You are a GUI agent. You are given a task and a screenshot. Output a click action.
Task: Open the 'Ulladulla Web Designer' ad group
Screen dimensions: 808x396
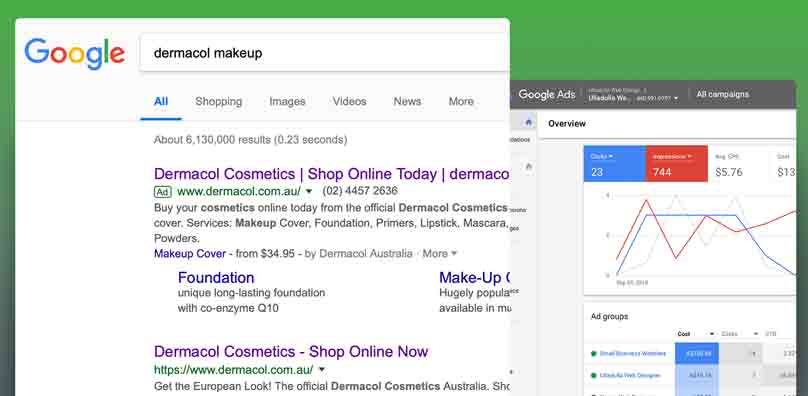point(630,375)
